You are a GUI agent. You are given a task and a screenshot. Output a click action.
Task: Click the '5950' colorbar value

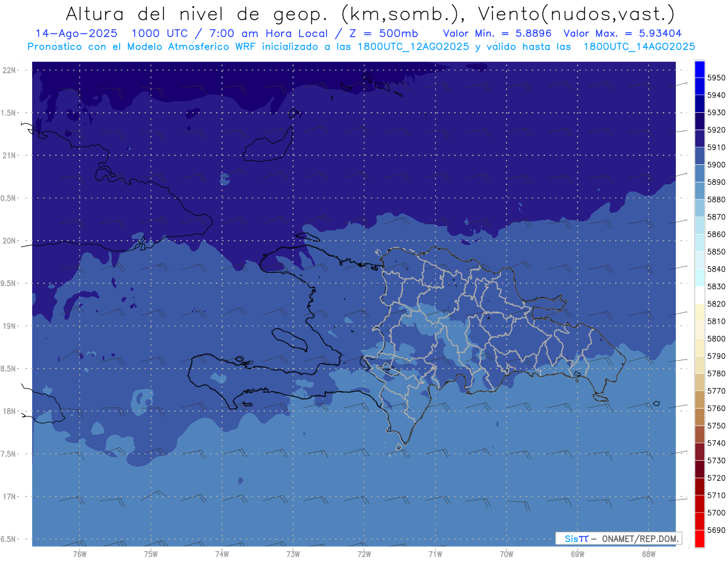click(716, 78)
